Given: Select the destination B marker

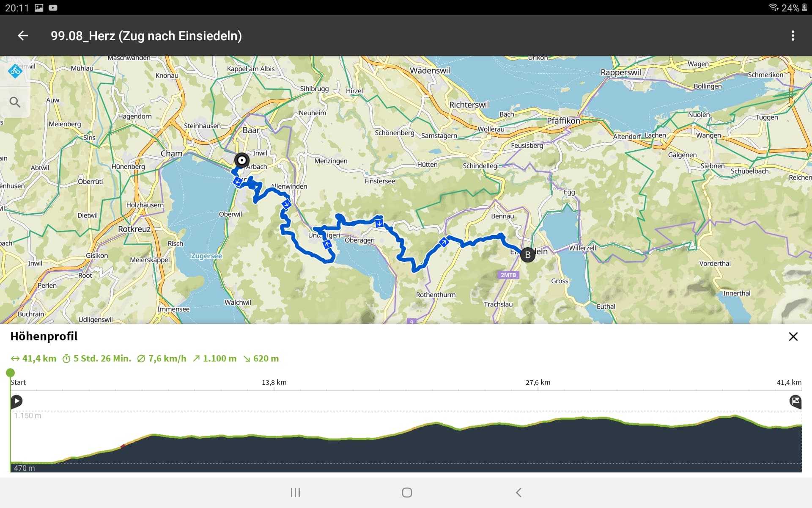Looking at the screenshot, I should point(527,255).
